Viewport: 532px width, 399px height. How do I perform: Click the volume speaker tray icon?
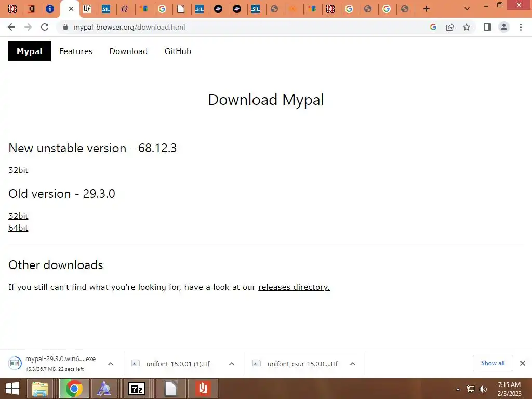[x=483, y=389]
